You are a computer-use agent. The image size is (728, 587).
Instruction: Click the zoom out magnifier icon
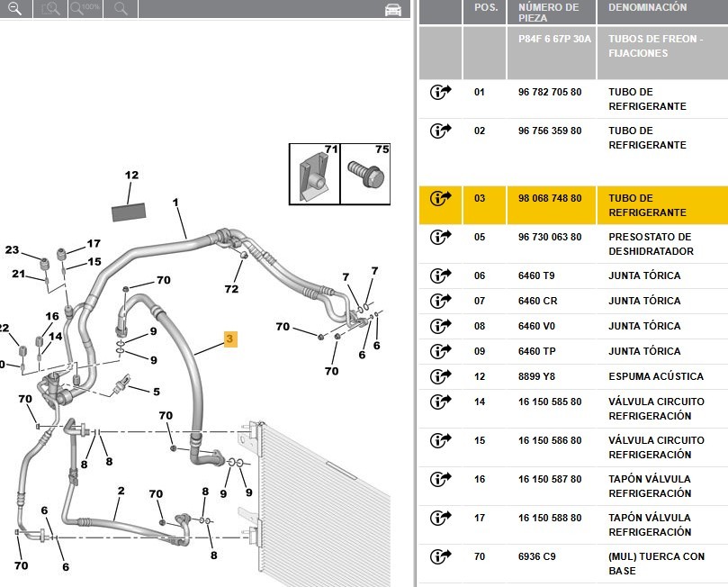(x=13, y=9)
